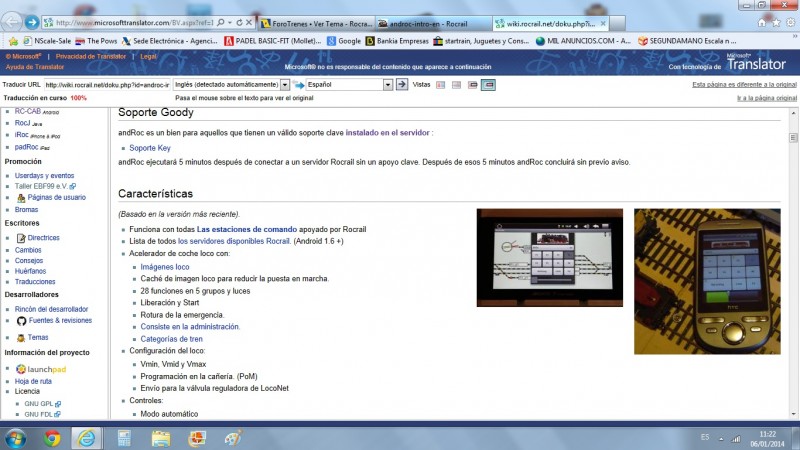
Task: Open the Windows Start button
Action: [15, 438]
